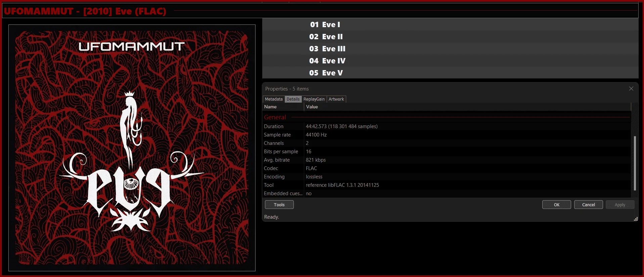Click the album title UFOMAMMUT - [2010] Eve (FLAC)
Screen dimensions: 644x277
pos(85,11)
